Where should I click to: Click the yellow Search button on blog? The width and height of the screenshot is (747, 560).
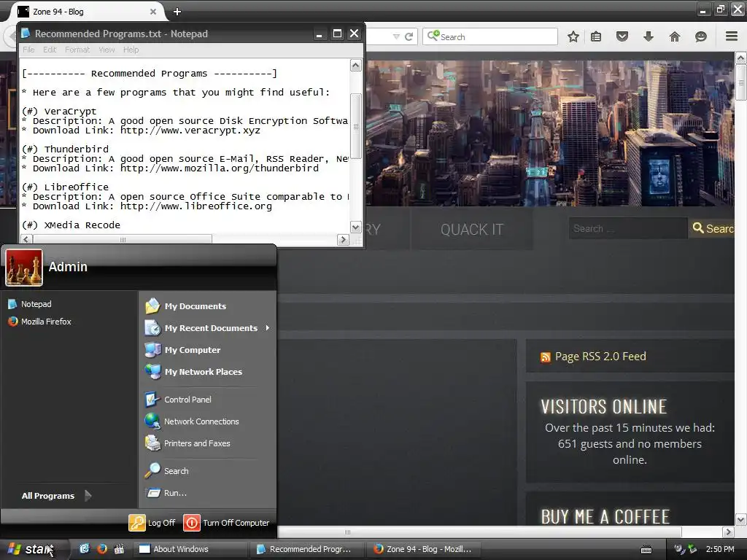pyautogui.click(x=713, y=228)
